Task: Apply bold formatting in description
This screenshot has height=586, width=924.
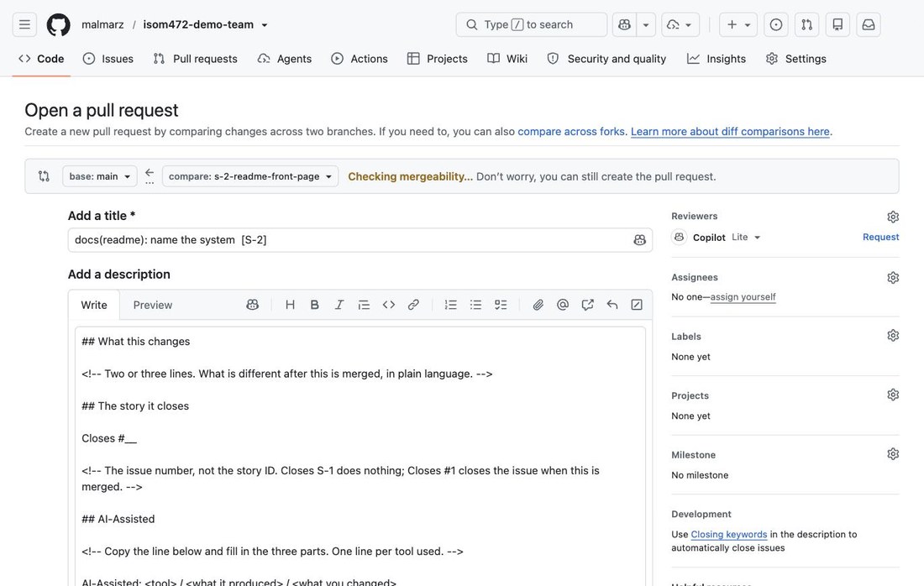Action: coord(315,305)
